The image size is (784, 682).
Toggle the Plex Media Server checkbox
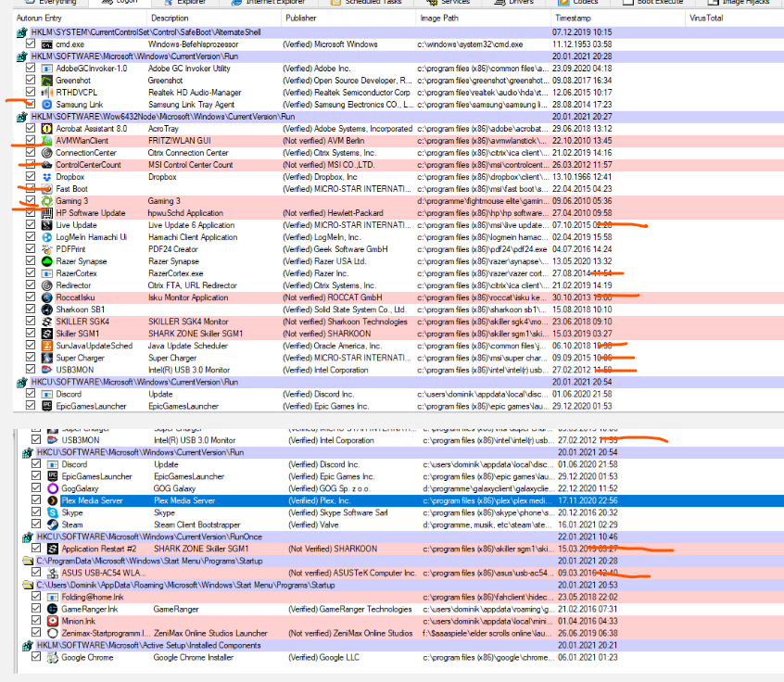tap(36, 500)
